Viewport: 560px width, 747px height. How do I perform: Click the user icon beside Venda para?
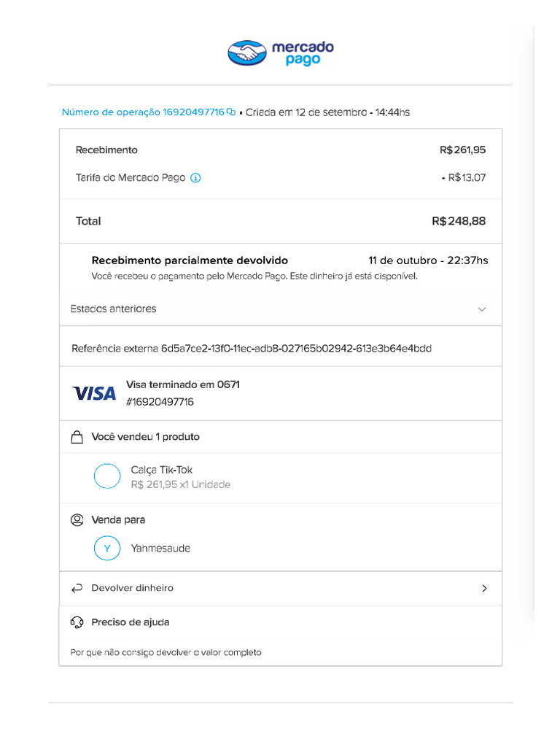tap(77, 520)
